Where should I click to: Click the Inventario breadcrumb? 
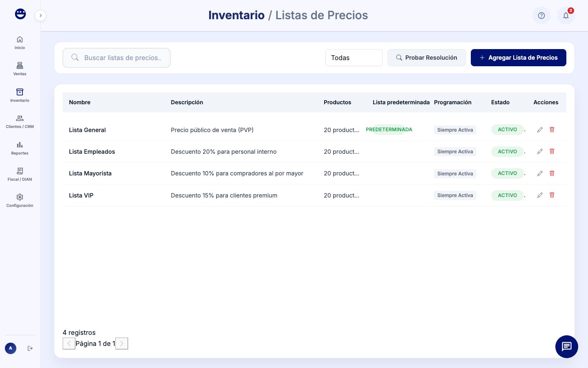pos(236,15)
